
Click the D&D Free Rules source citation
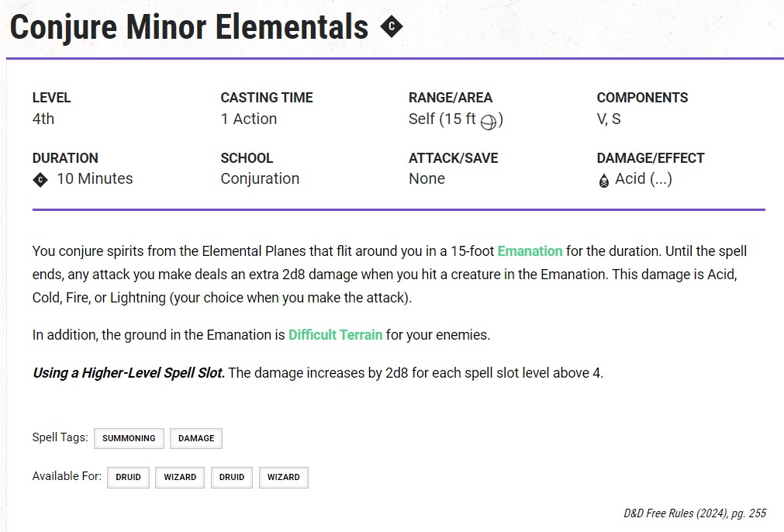click(x=695, y=513)
